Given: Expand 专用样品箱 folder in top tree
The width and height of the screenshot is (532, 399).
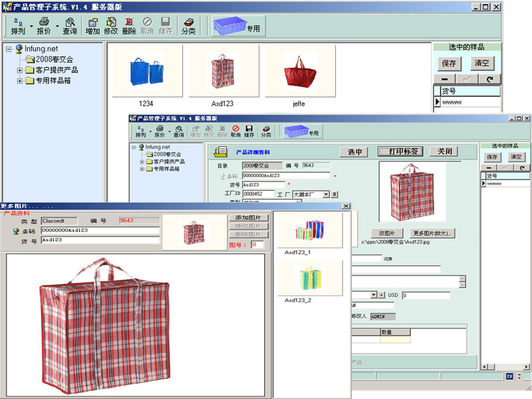Looking at the screenshot, I should pyautogui.click(x=20, y=80).
